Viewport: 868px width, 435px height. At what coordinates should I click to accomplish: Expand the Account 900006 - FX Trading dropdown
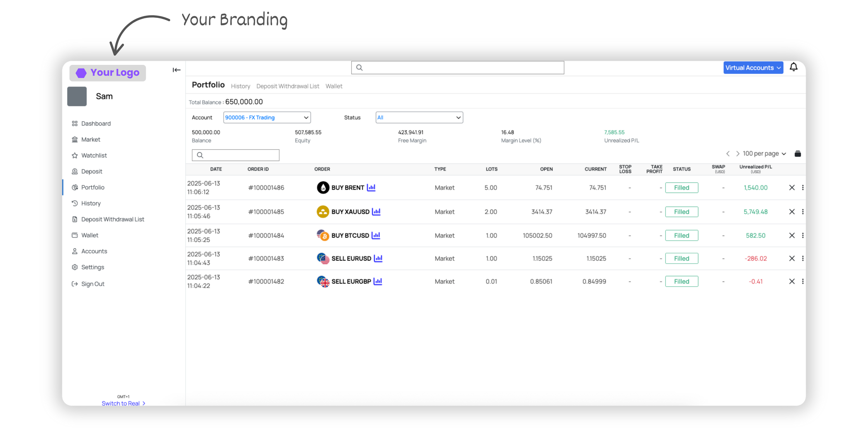click(x=267, y=117)
